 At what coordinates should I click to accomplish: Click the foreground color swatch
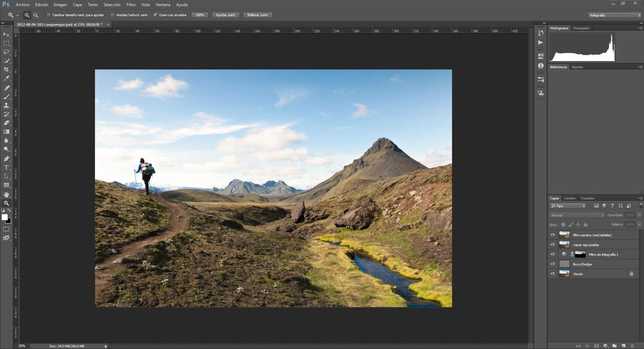tap(4, 217)
